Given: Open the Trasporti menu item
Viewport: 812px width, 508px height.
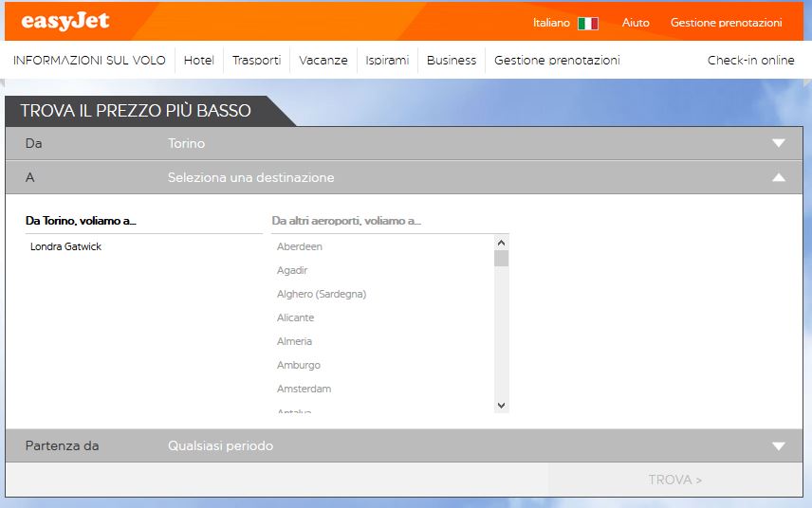Looking at the screenshot, I should [256, 60].
